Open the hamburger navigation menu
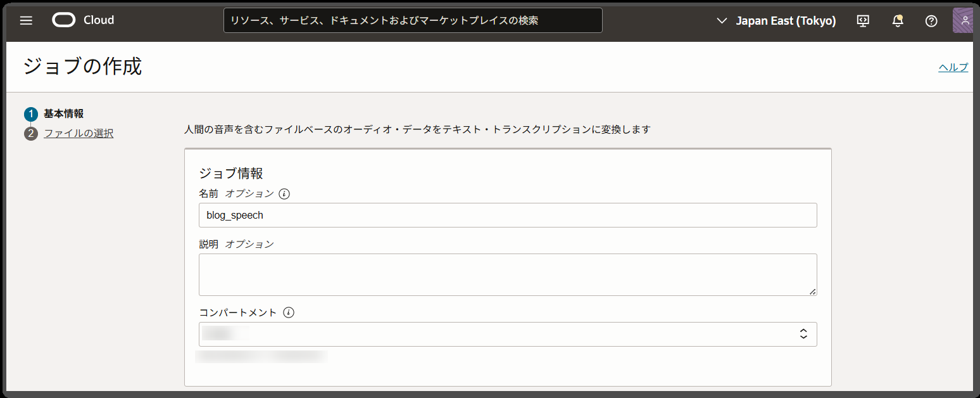This screenshot has height=398, width=980. tap(26, 20)
